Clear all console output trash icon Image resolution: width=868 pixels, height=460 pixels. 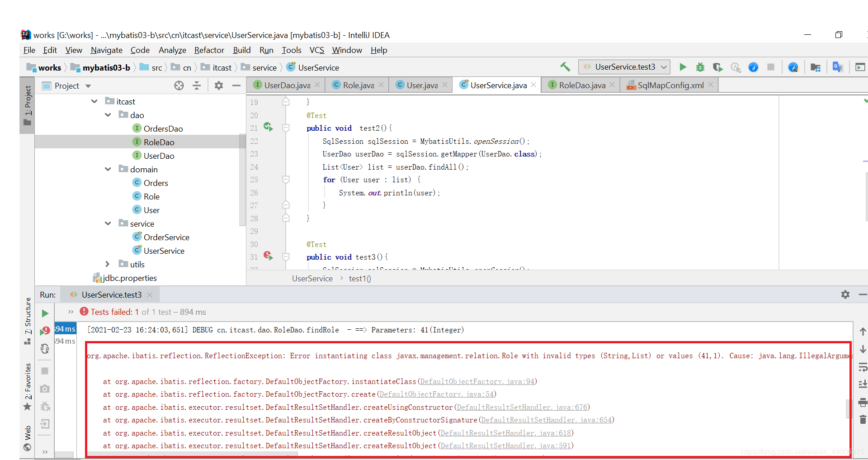point(863,420)
